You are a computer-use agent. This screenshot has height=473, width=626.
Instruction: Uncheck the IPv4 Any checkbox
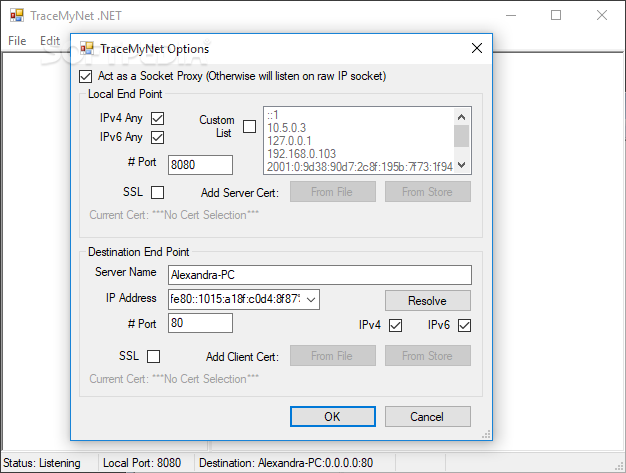click(157, 119)
